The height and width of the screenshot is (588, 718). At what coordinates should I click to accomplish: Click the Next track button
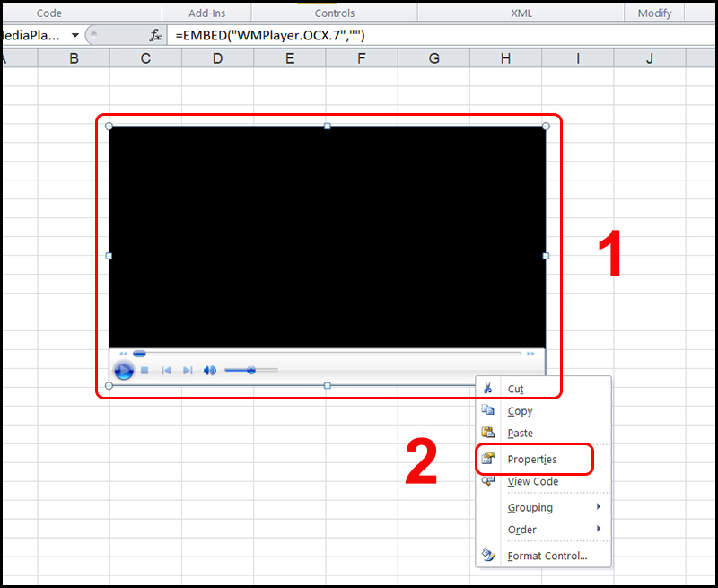click(188, 370)
